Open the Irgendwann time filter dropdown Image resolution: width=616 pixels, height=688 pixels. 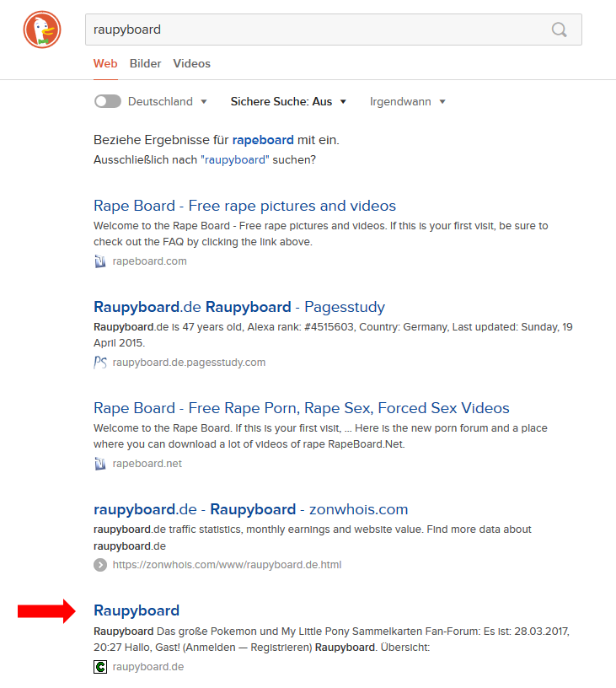pyautogui.click(x=408, y=101)
